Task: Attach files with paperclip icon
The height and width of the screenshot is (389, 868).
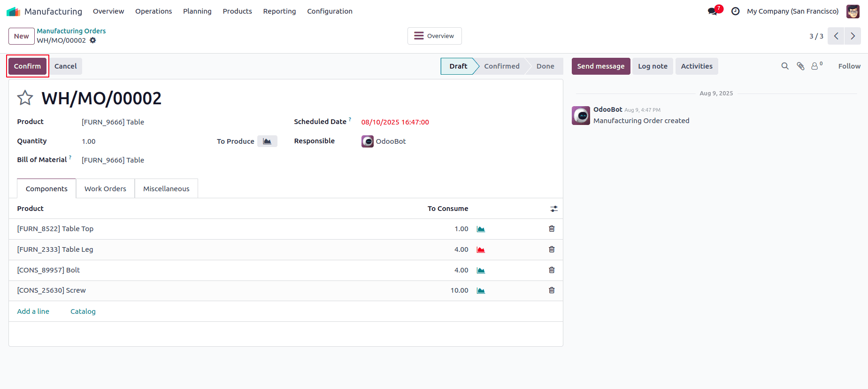Action: (x=801, y=66)
